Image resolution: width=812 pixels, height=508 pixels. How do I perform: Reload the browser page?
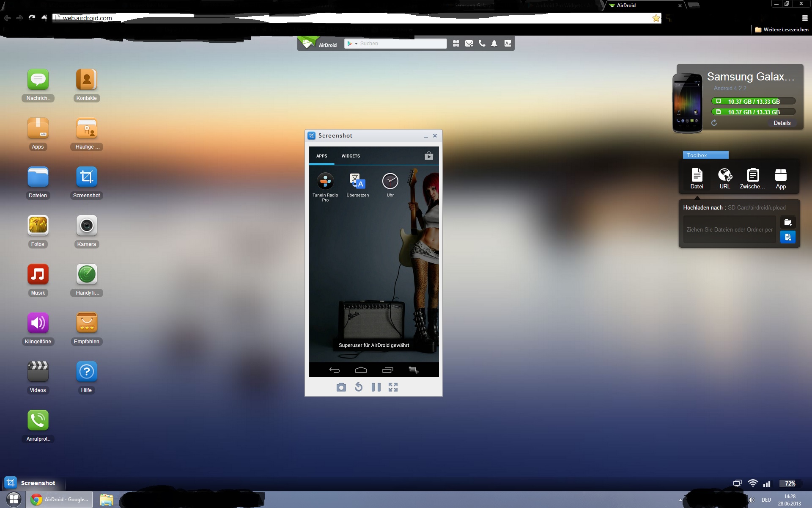(x=32, y=18)
